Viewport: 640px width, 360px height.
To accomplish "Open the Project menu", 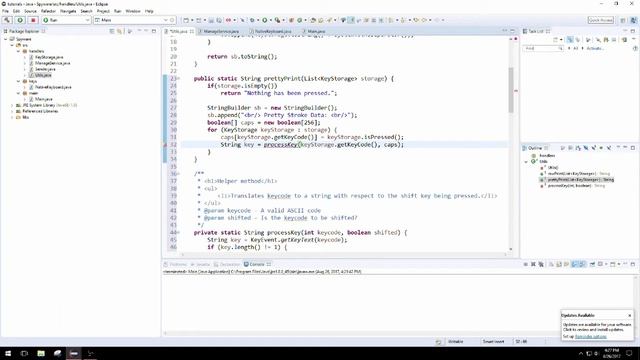I will (103, 11).
